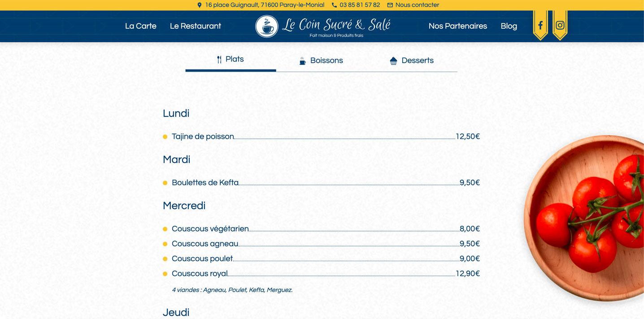Click the envelope contact icon
Screen dimensions: 644x319
[x=390, y=5]
